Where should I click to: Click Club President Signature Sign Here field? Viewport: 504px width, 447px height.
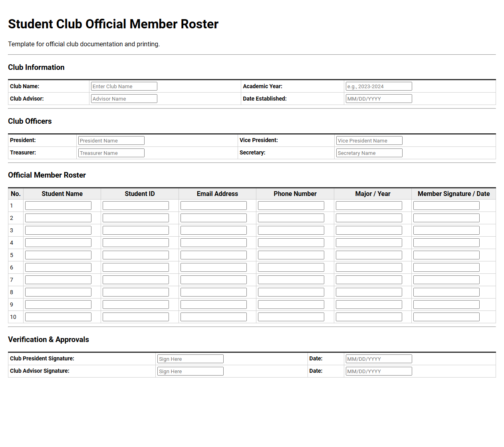click(x=190, y=359)
